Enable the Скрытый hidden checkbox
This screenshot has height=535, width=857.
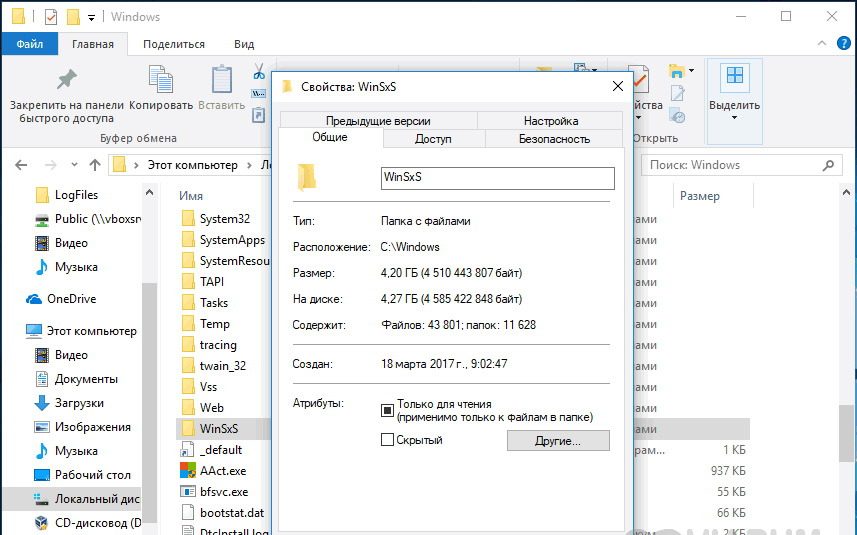coord(387,439)
